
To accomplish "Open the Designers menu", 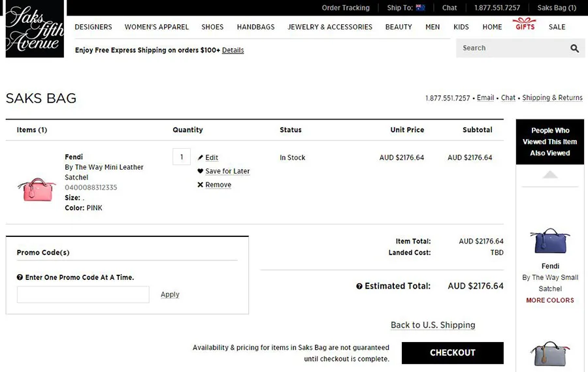I will (x=93, y=27).
